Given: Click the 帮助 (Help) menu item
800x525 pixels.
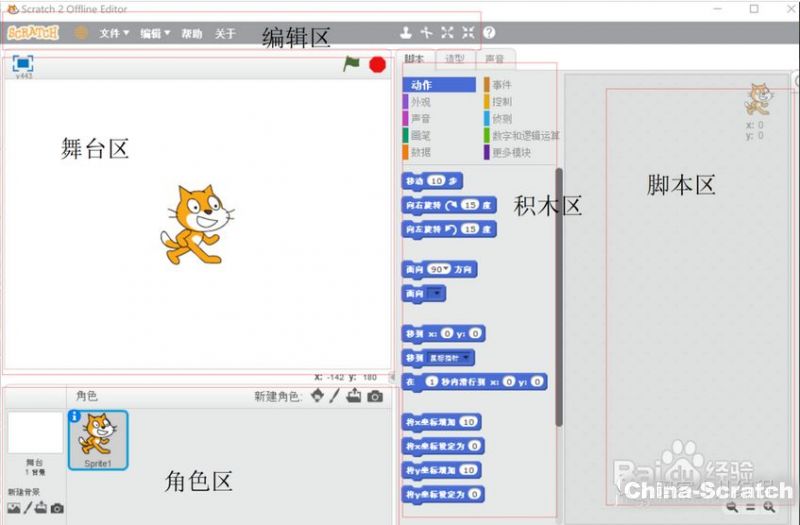Looking at the screenshot, I should [x=191, y=33].
